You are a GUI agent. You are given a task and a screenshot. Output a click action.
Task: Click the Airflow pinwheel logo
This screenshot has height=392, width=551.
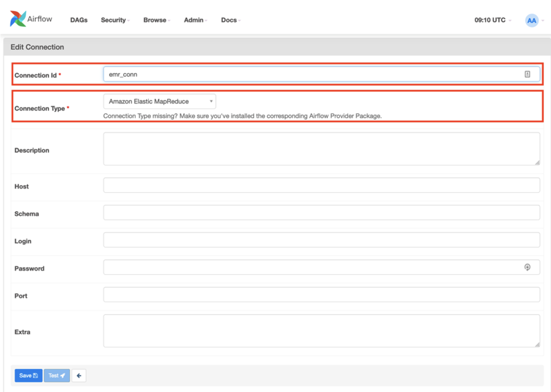(x=18, y=19)
